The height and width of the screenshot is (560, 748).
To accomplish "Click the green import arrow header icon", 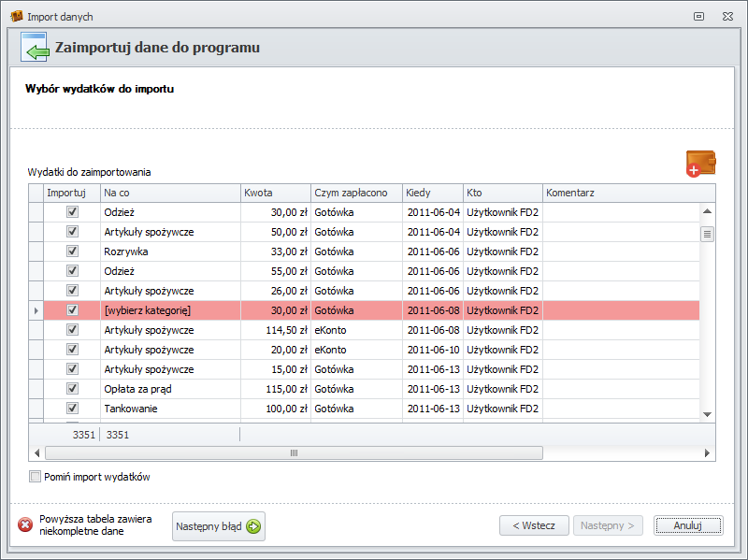I will click(x=35, y=48).
